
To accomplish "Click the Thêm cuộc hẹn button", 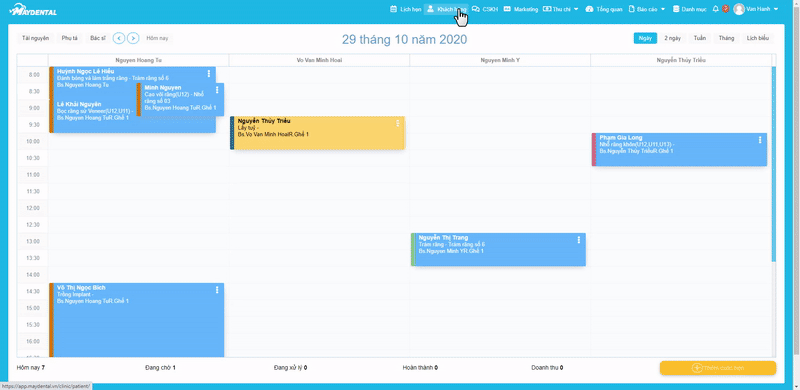I will click(718, 368).
